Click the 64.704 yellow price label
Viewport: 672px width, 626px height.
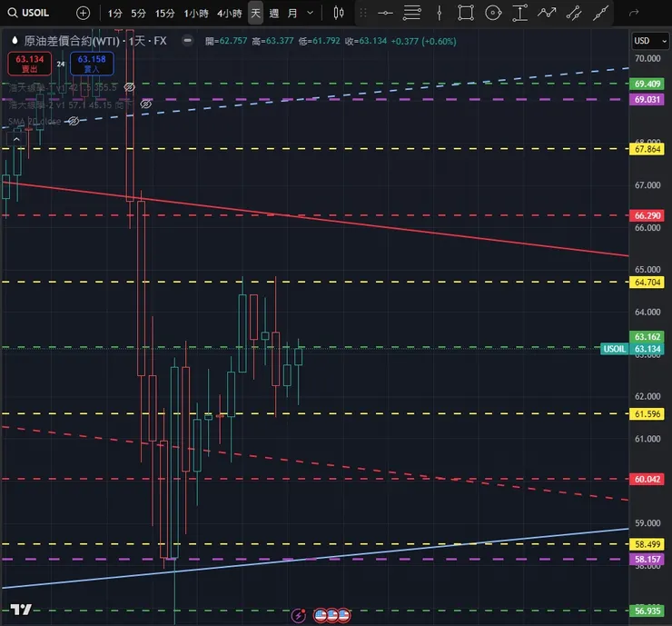(647, 283)
